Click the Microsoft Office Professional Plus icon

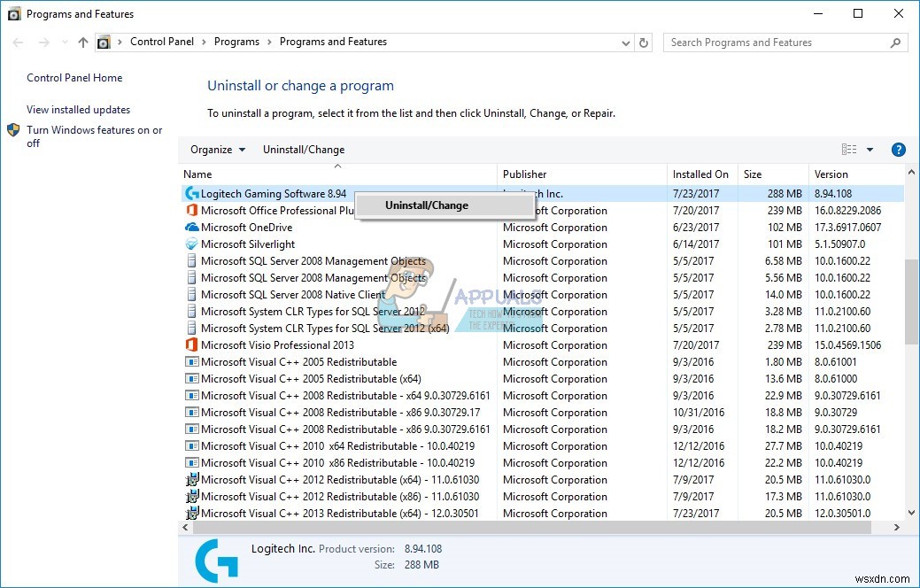click(x=191, y=210)
